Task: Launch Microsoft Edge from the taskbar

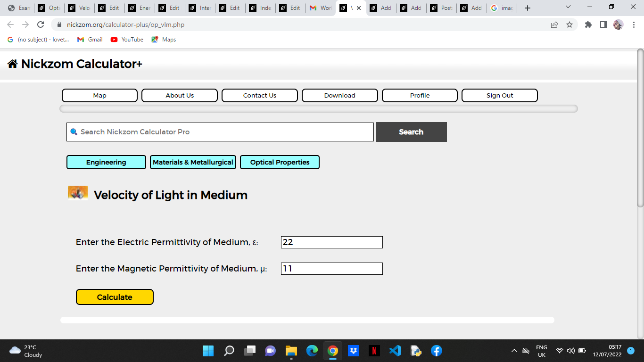Action: (312, 351)
